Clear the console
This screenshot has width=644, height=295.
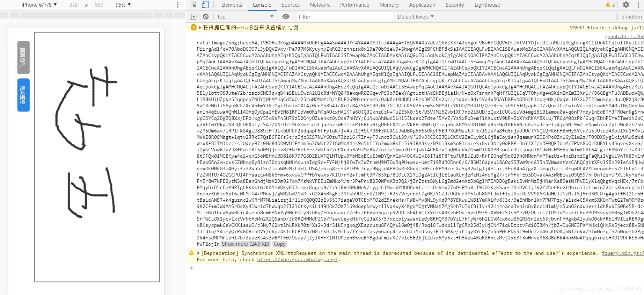click(206, 16)
